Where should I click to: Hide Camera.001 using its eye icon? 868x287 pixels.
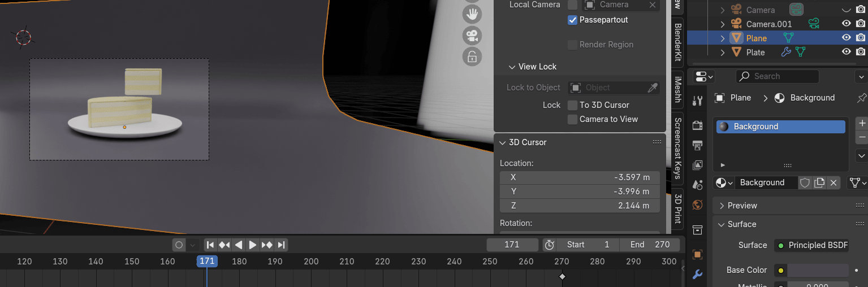point(847,24)
